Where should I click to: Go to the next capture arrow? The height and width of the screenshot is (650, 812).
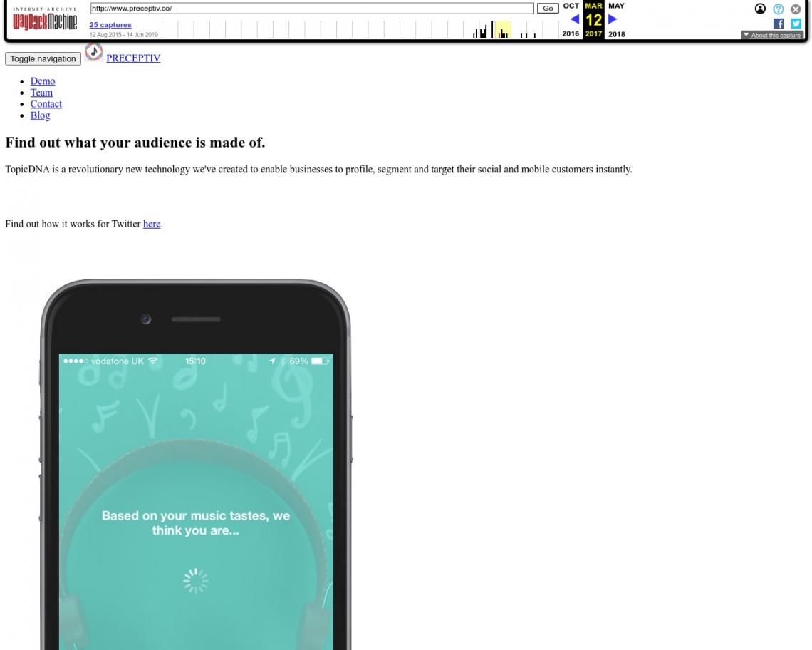point(613,19)
